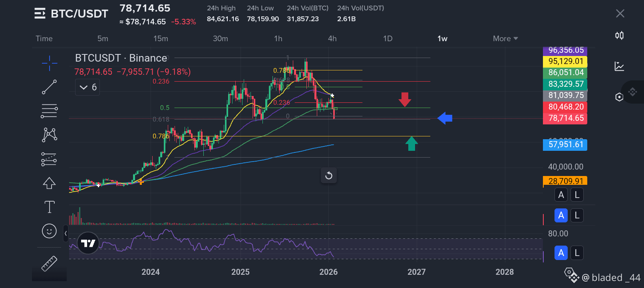This screenshot has height=288, width=644.
Task: Switch to the 1D timeframe
Action: coord(388,38)
